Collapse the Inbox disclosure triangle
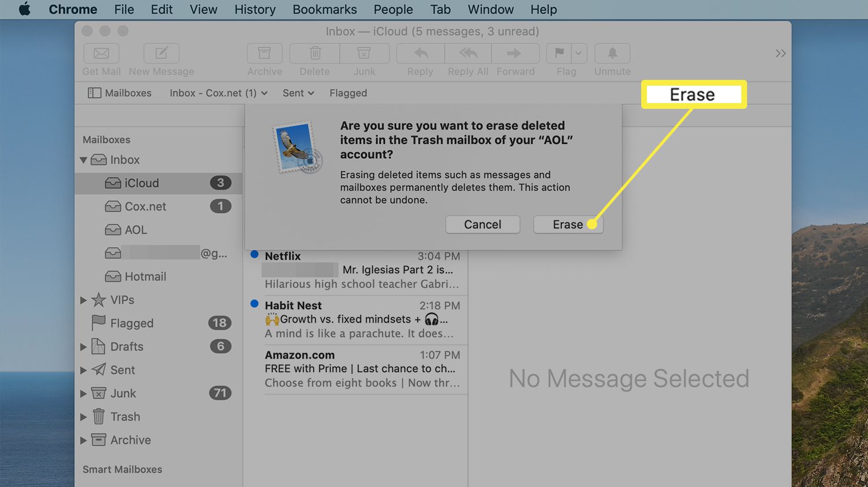The height and width of the screenshot is (487, 868). [83, 160]
